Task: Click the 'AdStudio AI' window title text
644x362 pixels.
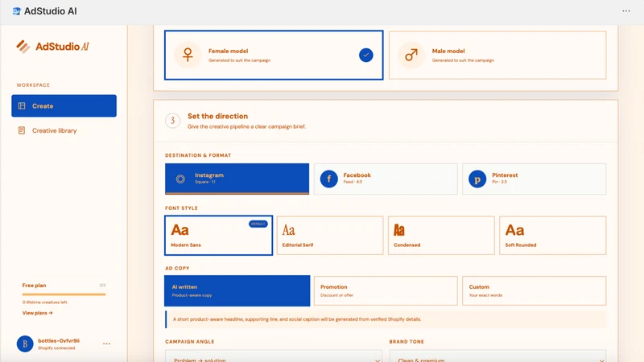Action: (51, 11)
